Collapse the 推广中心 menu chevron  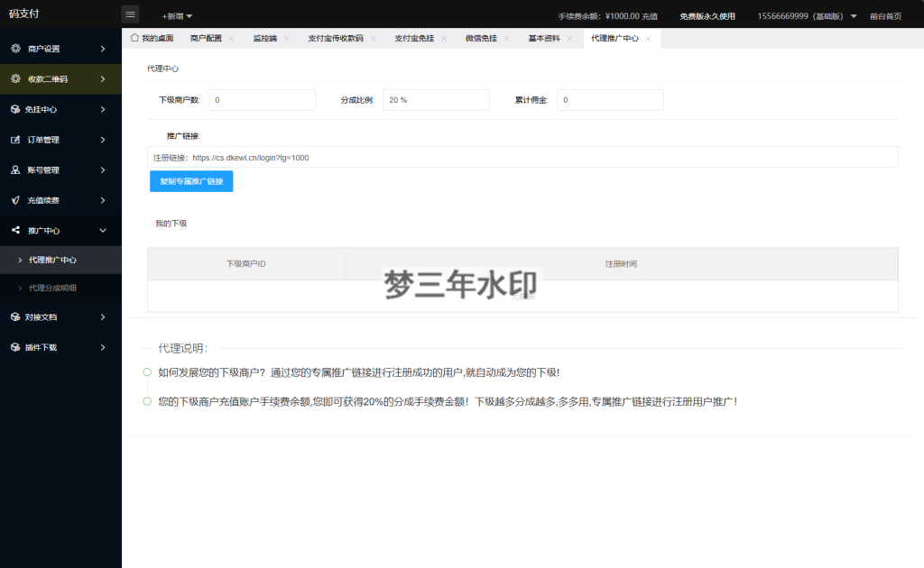click(103, 230)
